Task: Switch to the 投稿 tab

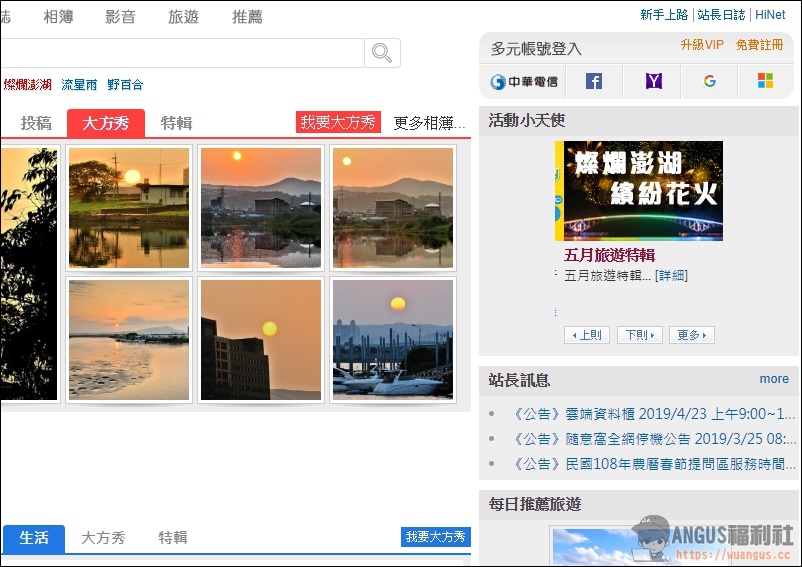Action: pyautogui.click(x=36, y=123)
